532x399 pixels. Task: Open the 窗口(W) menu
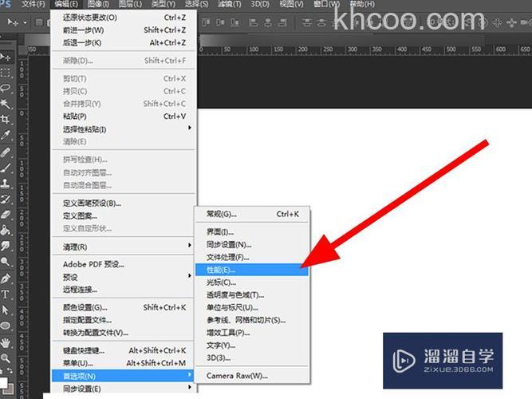(x=326, y=5)
